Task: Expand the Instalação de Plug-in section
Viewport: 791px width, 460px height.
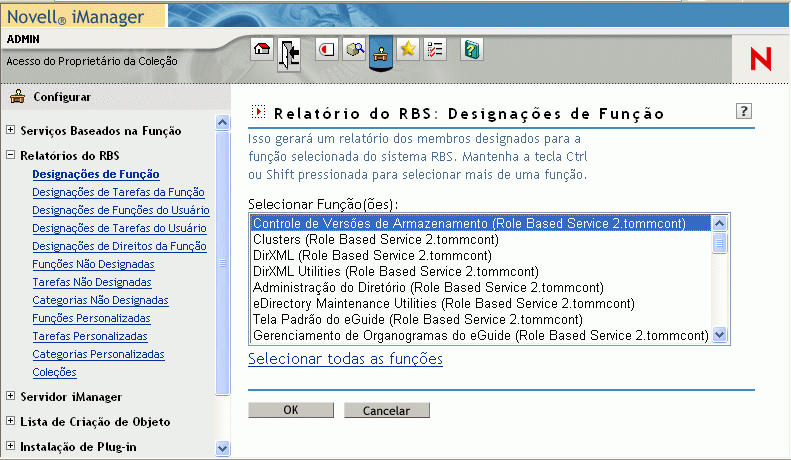Action: 11,445
